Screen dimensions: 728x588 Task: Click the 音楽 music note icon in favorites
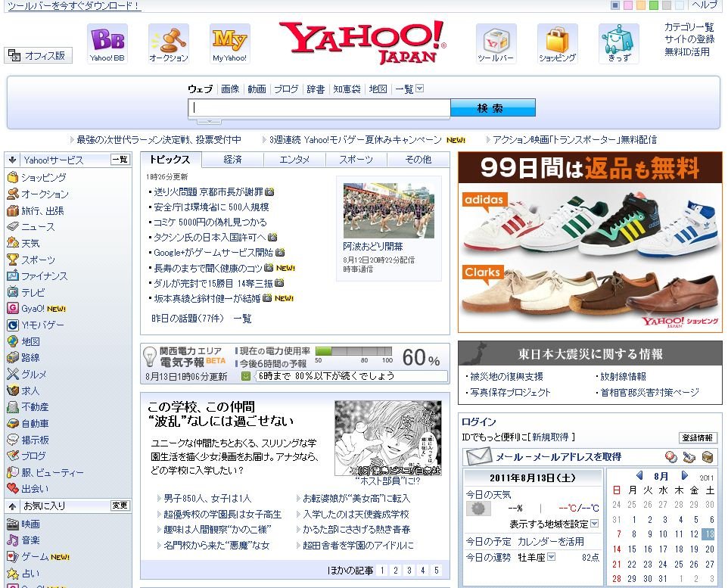point(13,540)
